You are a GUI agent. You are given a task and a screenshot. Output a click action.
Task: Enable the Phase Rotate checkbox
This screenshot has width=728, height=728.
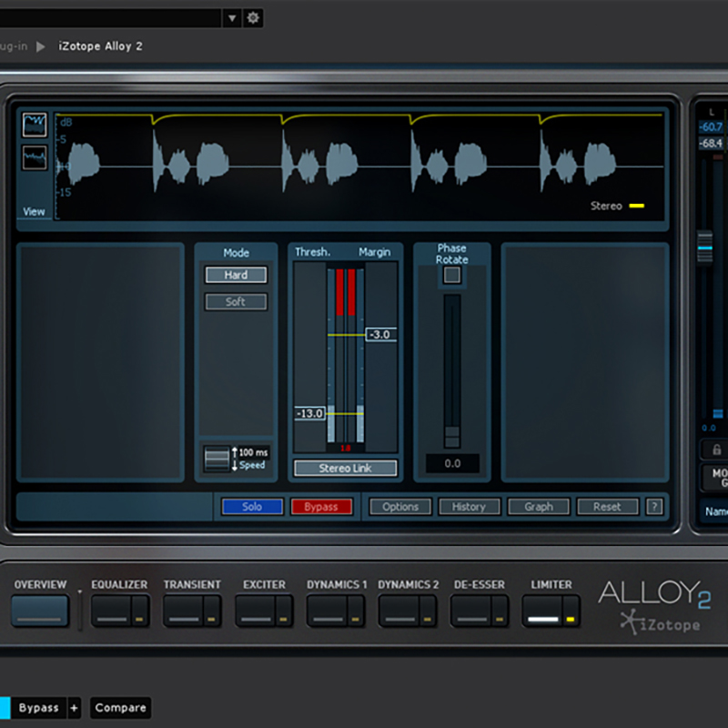click(451, 275)
